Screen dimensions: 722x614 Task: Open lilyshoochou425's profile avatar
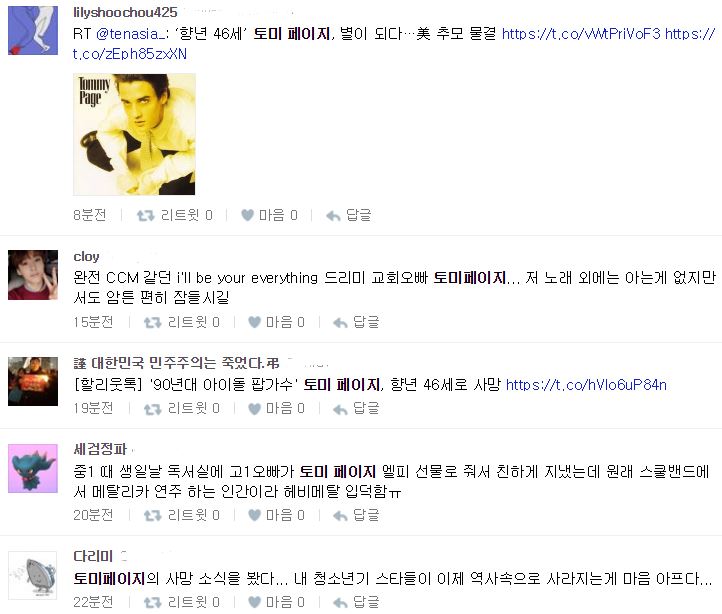point(33,30)
